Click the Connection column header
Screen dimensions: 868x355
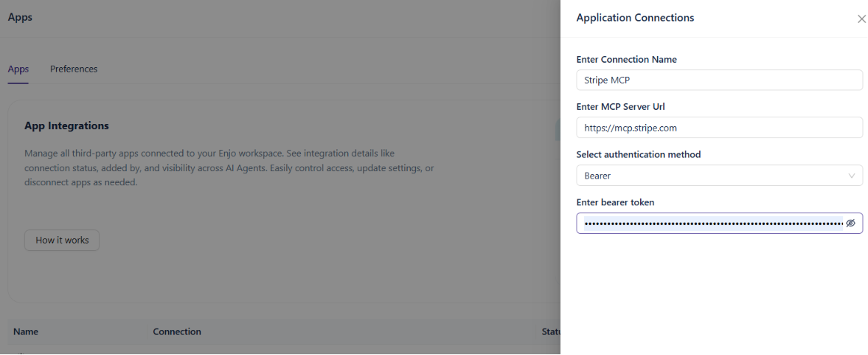pos(176,331)
